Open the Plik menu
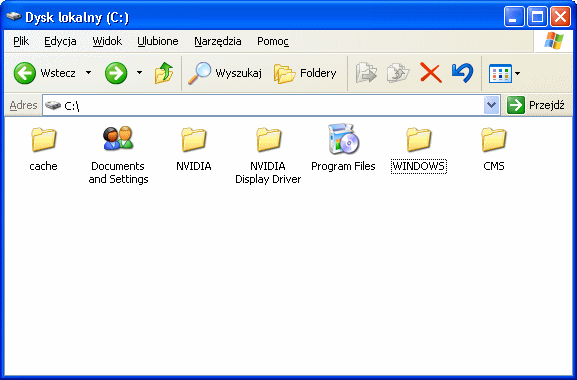 click(21, 41)
